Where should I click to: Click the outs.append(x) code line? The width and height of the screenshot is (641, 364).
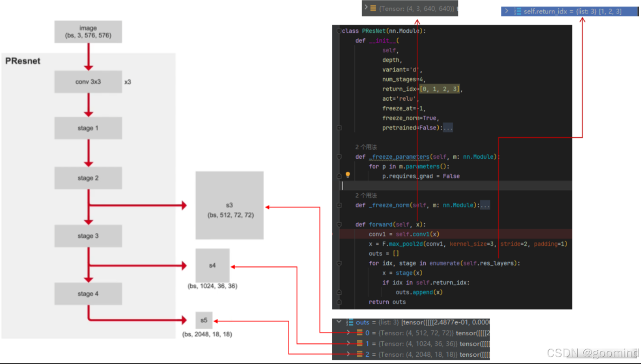point(419,292)
